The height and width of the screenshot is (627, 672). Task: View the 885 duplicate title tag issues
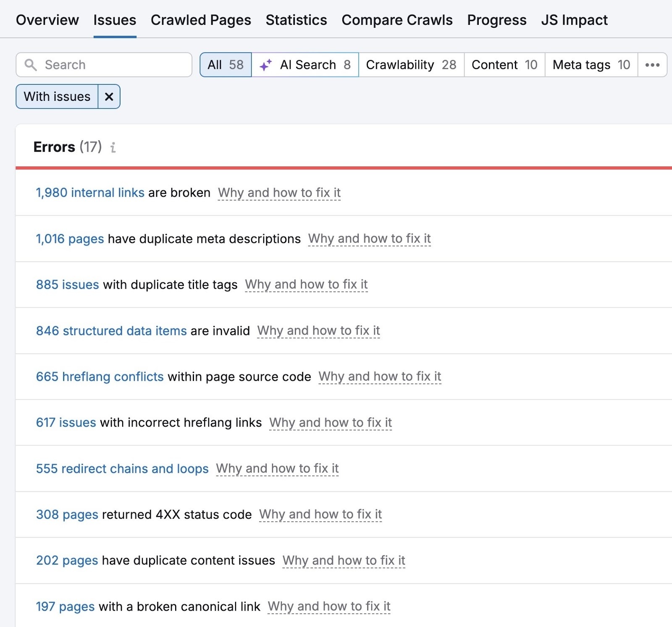pyautogui.click(x=66, y=285)
